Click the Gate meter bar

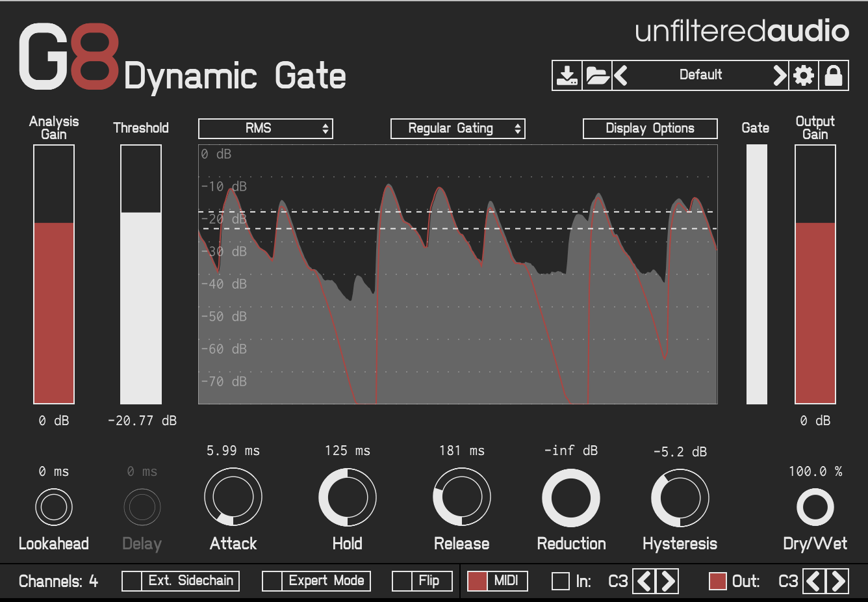[x=757, y=274]
